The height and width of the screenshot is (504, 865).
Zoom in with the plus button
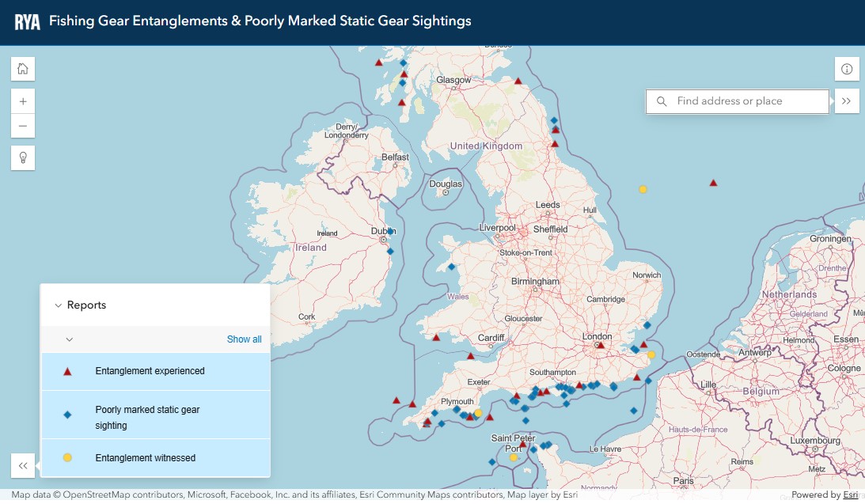coord(23,101)
